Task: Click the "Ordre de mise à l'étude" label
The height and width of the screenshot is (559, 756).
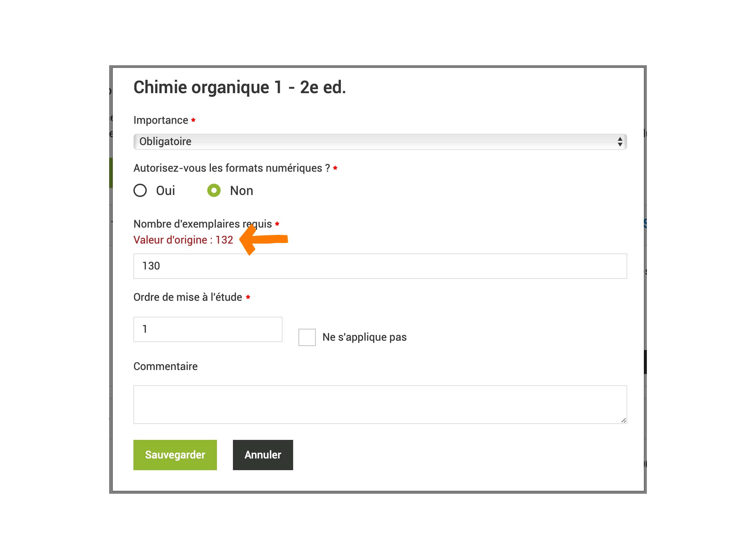Action: (187, 297)
